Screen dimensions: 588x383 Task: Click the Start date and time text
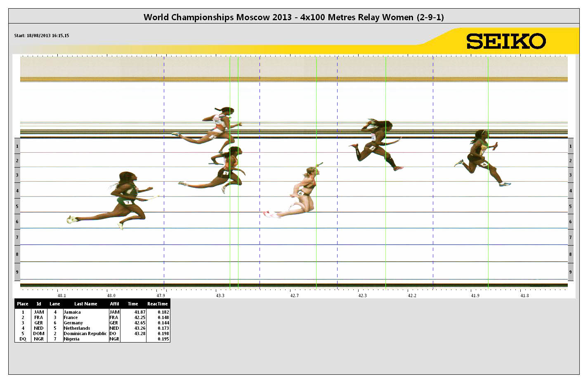[42, 35]
